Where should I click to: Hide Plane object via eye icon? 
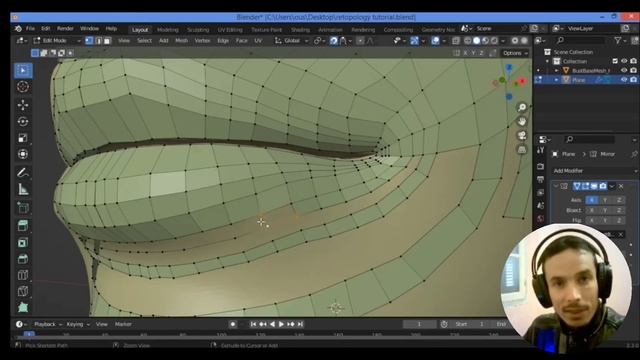tap(624, 80)
